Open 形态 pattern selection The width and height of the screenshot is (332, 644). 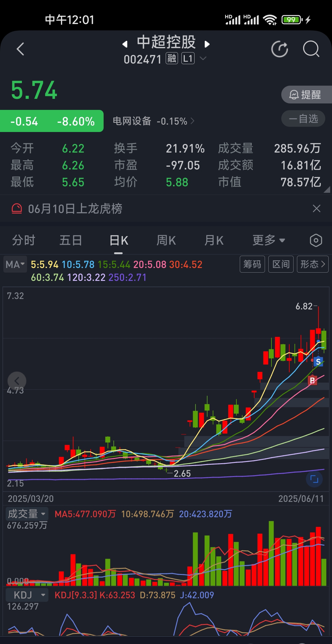(313, 264)
